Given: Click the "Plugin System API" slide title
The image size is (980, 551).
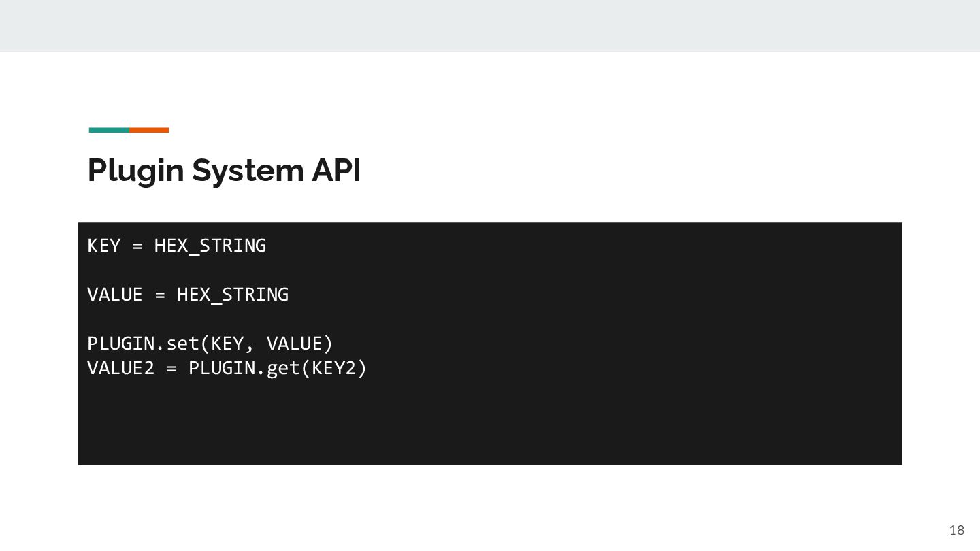Looking at the screenshot, I should [x=224, y=170].
